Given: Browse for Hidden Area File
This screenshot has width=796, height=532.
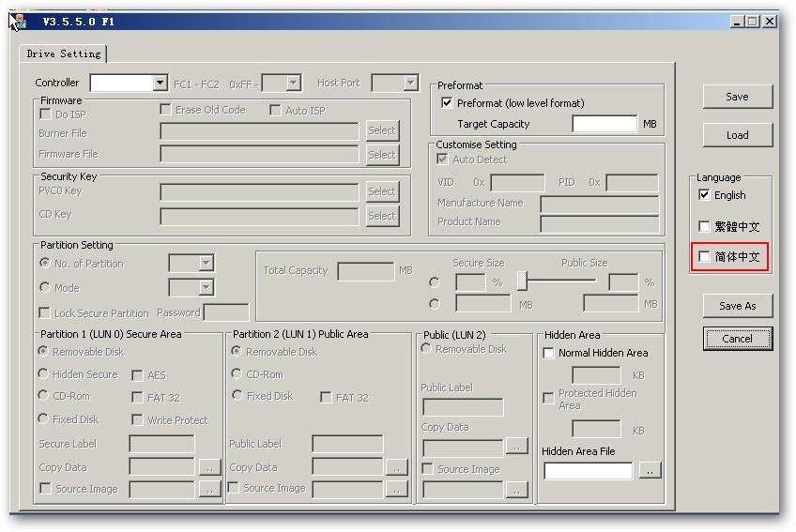Looking at the screenshot, I should [x=650, y=471].
